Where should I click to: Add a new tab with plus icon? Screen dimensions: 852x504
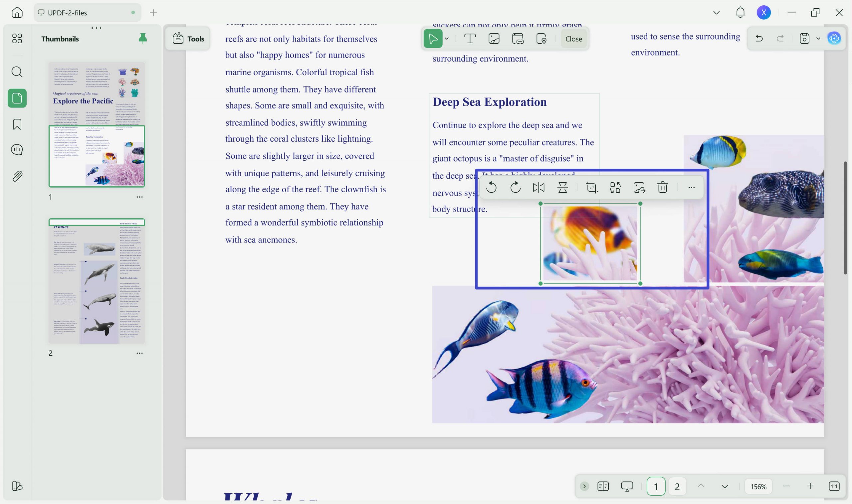coord(153,13)
